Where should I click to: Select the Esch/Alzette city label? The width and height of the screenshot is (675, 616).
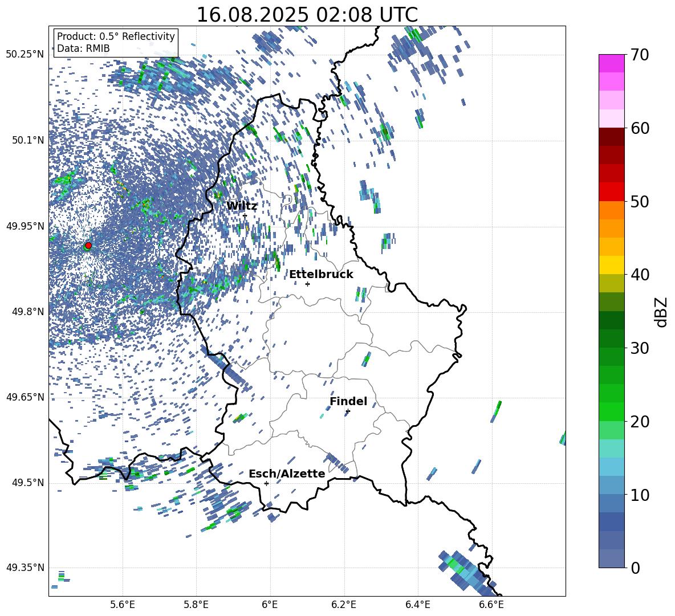point(287,474)
